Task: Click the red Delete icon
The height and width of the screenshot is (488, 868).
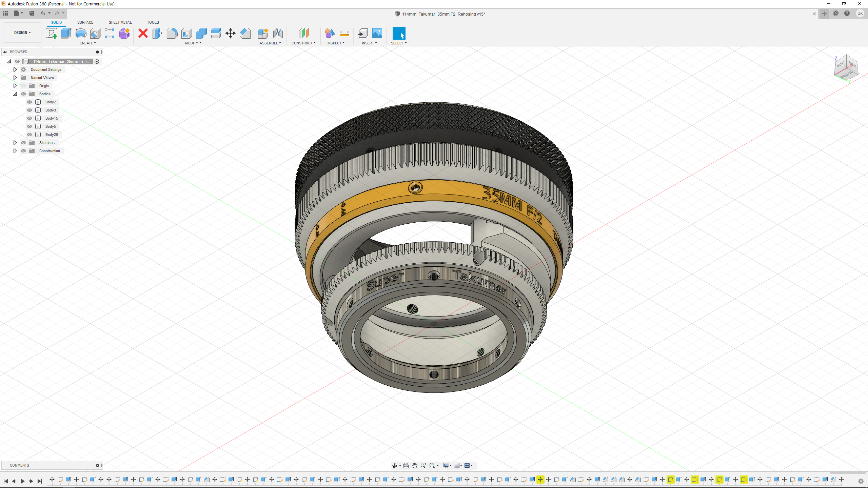Action: [143, 33]
